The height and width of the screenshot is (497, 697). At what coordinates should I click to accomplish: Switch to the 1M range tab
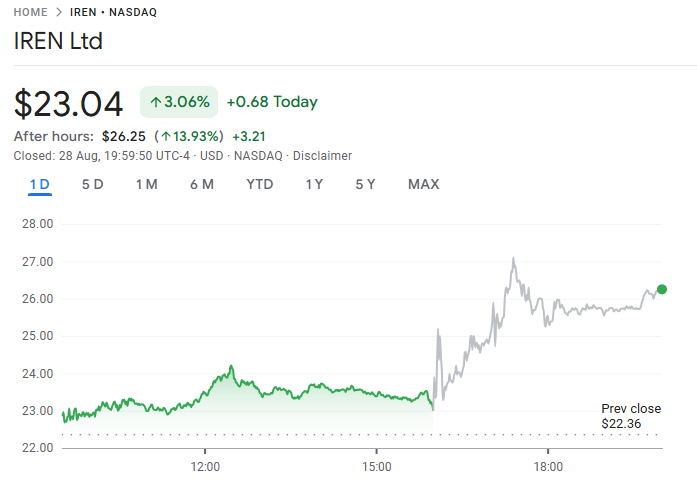pos(146,184)
